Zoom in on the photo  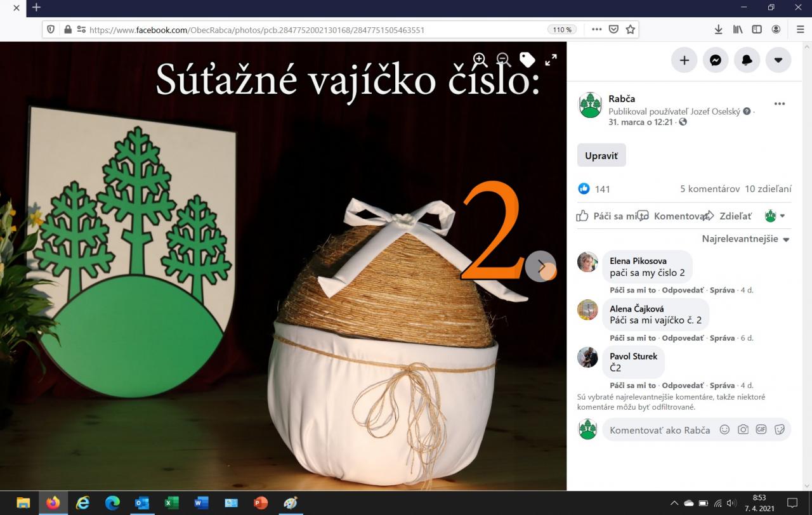480,60
